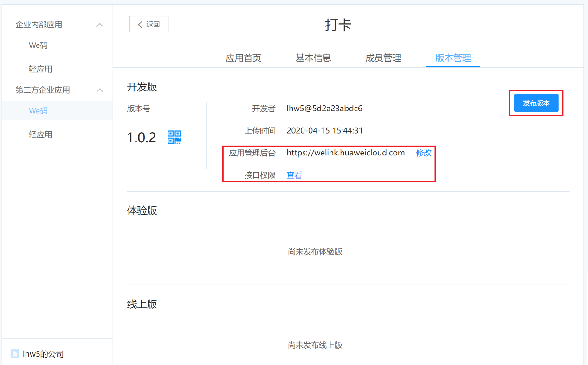Open 轻应用 under 第三方企业应用
Screen dimensions: 588x365
coord(40,135)
